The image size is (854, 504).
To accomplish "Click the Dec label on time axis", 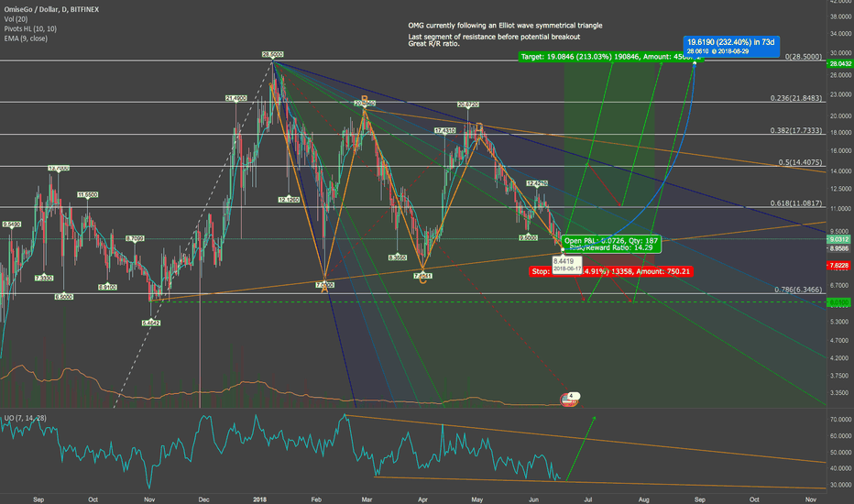I will pyautogui.click(x=203, y=499).
